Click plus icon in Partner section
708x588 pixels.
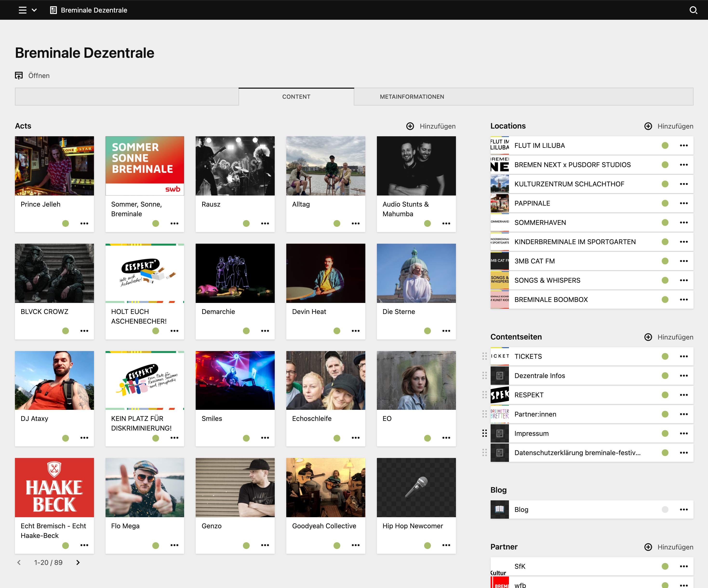tap(648, 547)
